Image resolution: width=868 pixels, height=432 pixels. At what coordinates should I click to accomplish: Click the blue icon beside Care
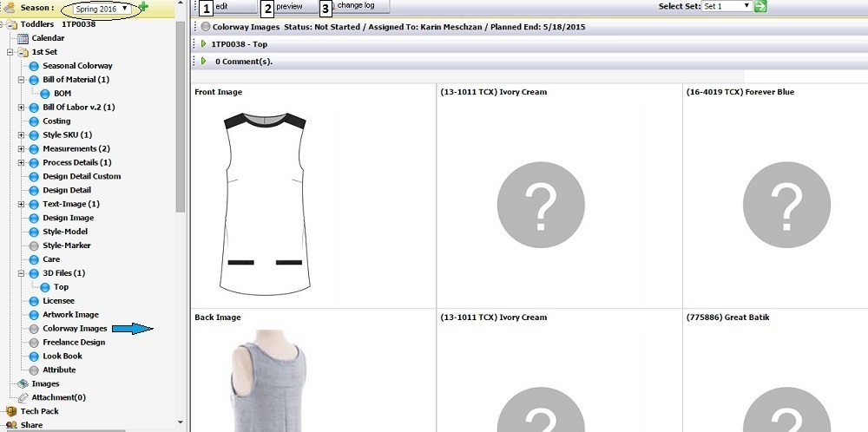(34, 259)
